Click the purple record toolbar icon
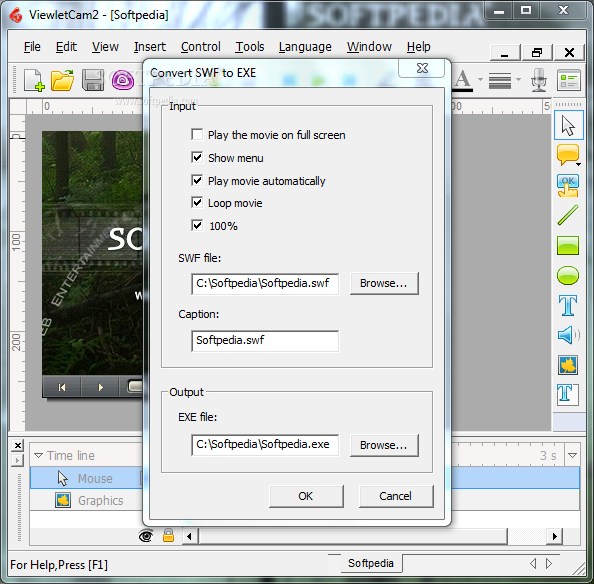The image size is (594, 584). [x=123, y=80]
